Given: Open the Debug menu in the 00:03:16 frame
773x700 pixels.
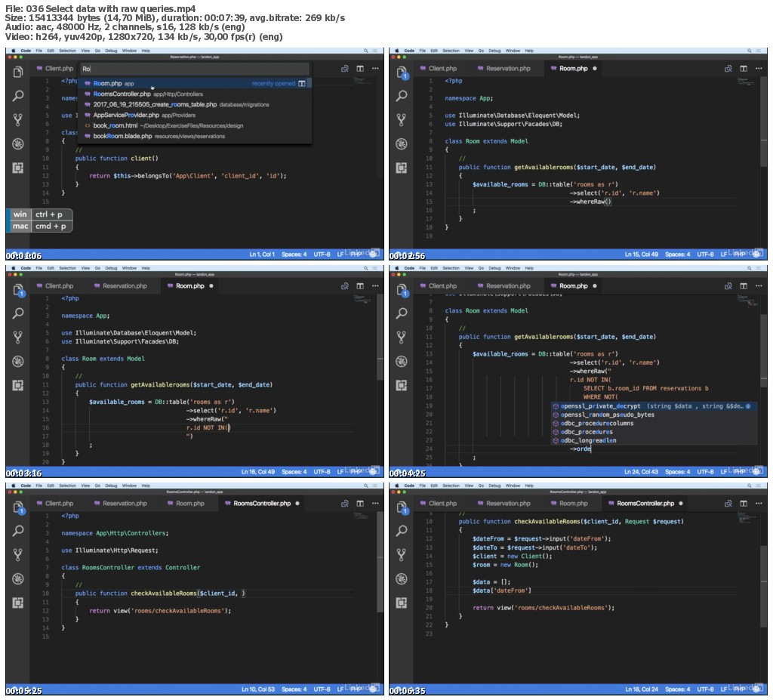Looking at the screenshot, I should point(111,268).
